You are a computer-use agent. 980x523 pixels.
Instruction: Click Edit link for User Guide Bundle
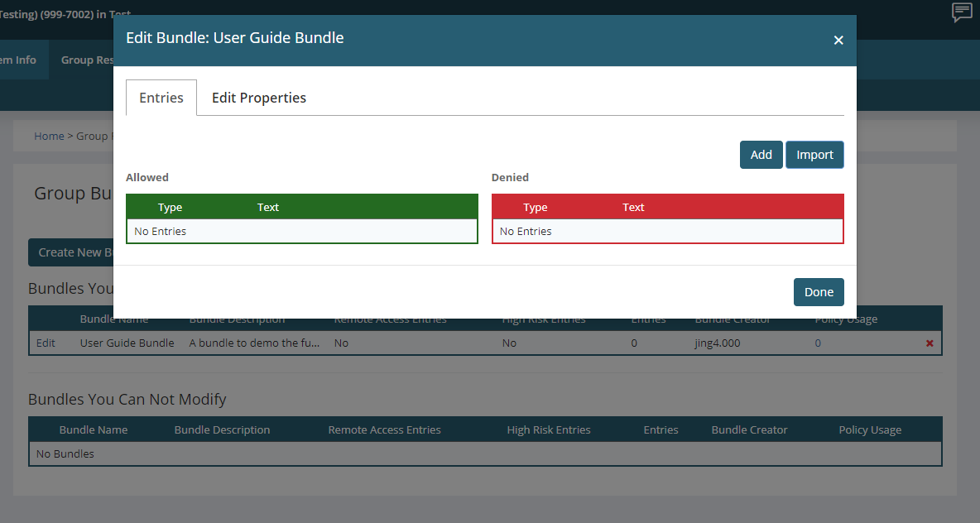point(46,343)
